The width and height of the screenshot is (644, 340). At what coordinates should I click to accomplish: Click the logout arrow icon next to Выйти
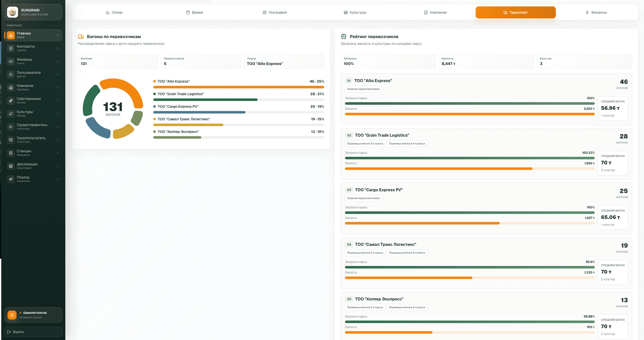point(9,332)
